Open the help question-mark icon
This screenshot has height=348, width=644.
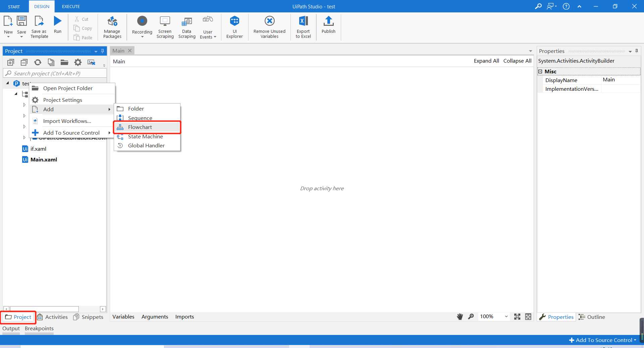click(566, 6)
